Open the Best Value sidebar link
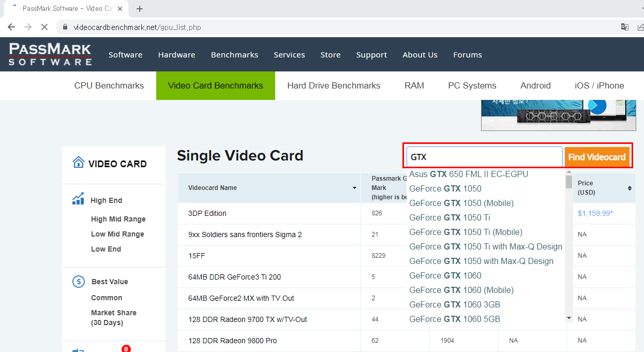Screen dimensions: 644x352 tap(110, 282)
